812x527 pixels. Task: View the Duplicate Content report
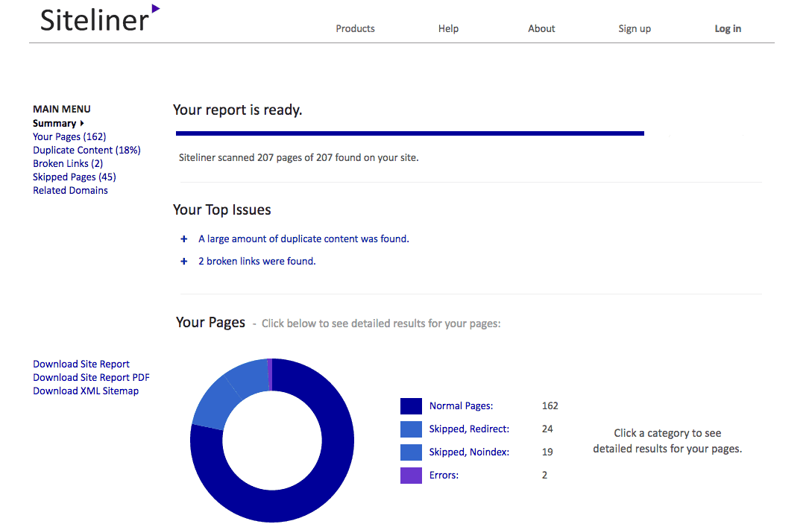[86, 150]
